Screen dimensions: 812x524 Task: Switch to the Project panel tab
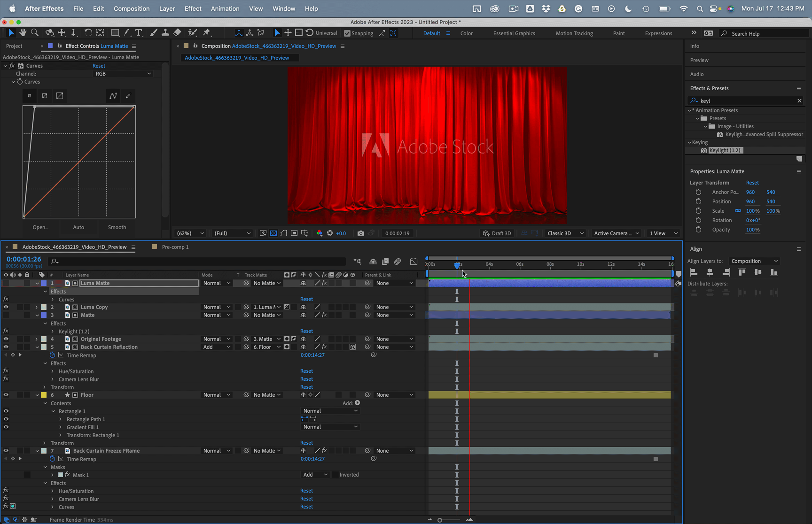(x=14, y=46)
